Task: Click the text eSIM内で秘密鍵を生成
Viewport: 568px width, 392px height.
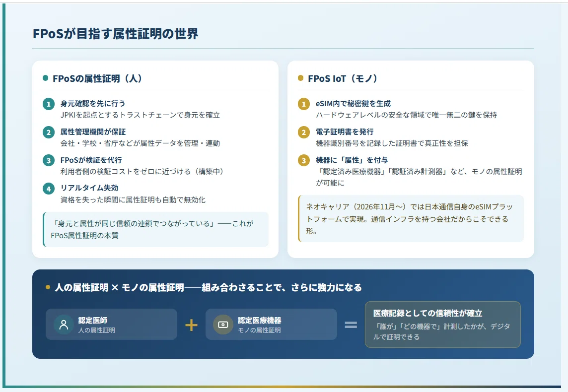Action: (353, 104)
